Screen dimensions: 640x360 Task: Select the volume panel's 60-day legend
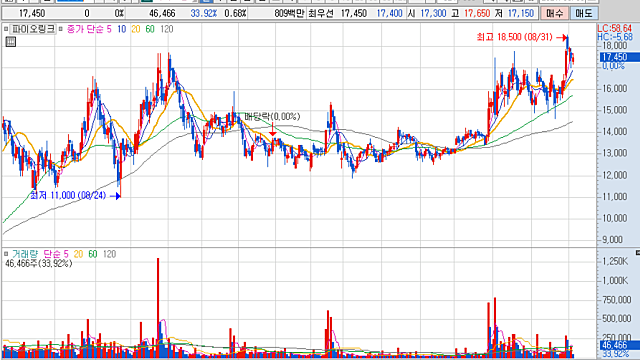[x=93, y=254]
